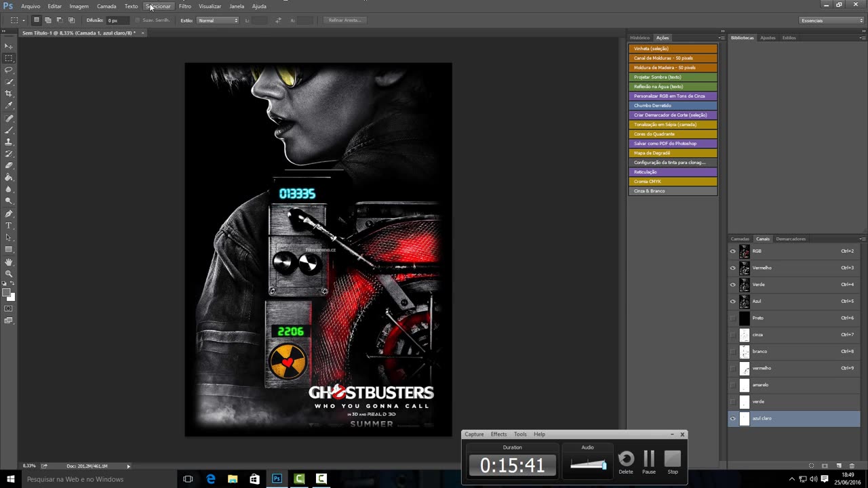Viewport: 868px width, 488px height.
Task: Run the Vinheta (seleção) action
Action: coord(673,49)
